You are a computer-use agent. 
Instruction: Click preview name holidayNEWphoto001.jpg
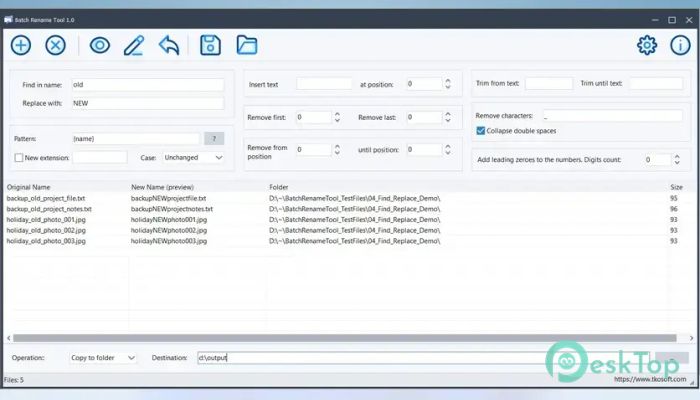point(169,220)
